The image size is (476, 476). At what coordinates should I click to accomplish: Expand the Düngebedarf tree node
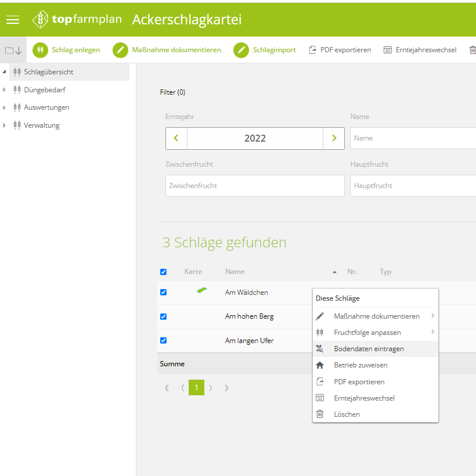[5, 90]
